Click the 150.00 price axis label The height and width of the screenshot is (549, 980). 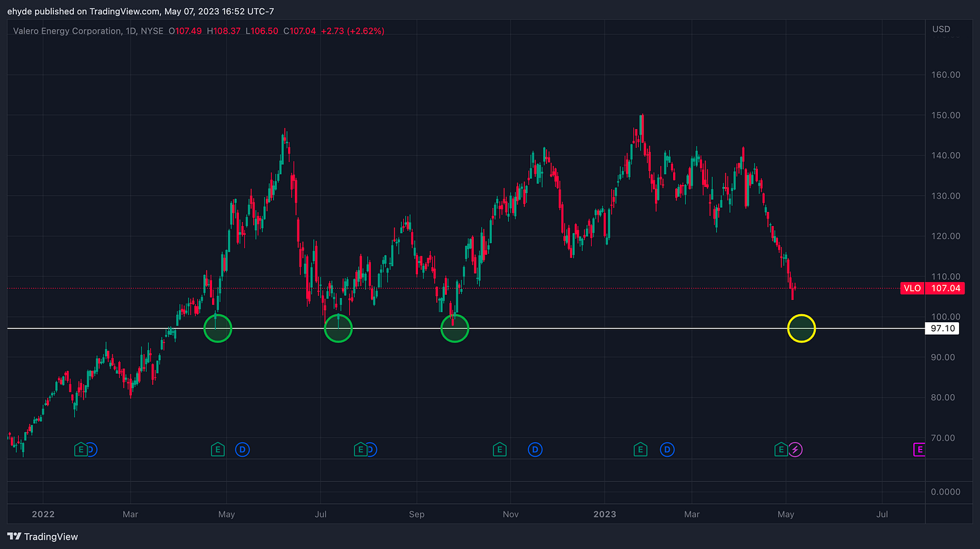click(x=946, y=115)
